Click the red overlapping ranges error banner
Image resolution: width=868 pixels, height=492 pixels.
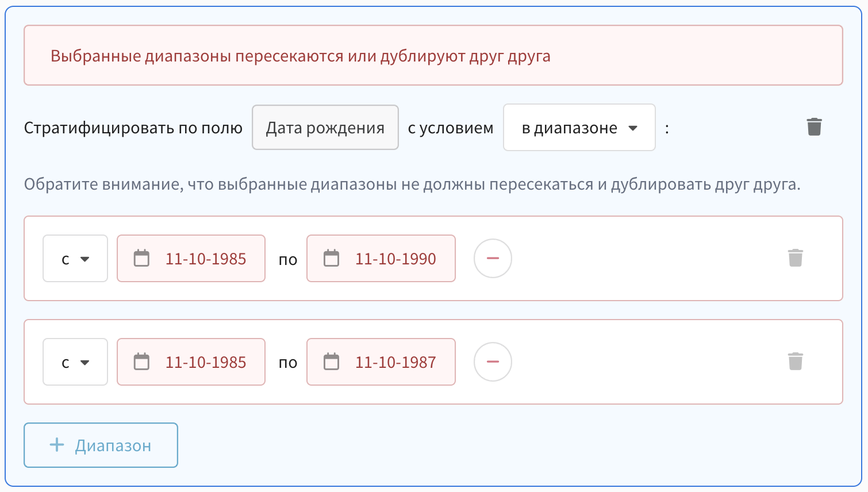pyautogui.click(x=433, y=56)
